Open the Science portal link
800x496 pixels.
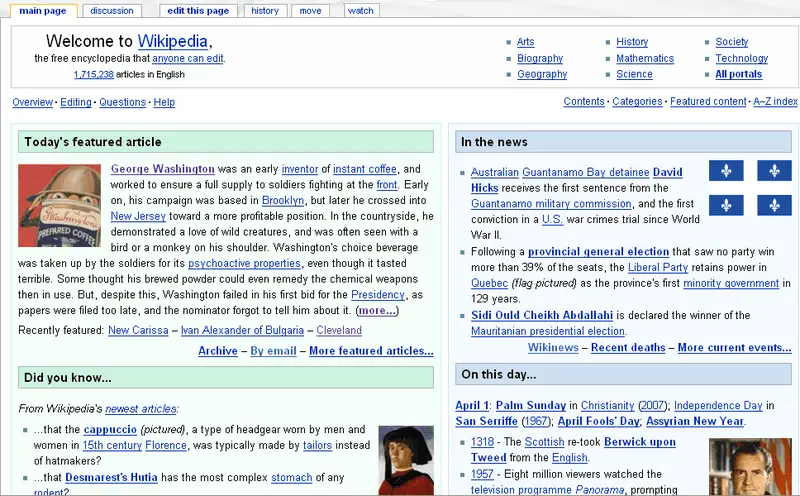pyautogui.click(x=634, y=74)
